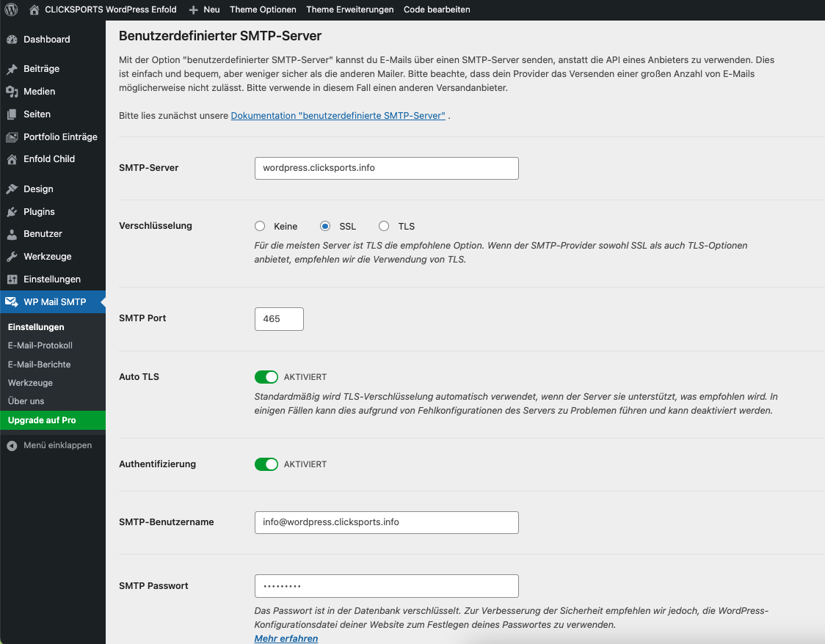Click the Menü einklappen arrow icon
Viewport: 825px width, 644px height.
tap(12, 446)
